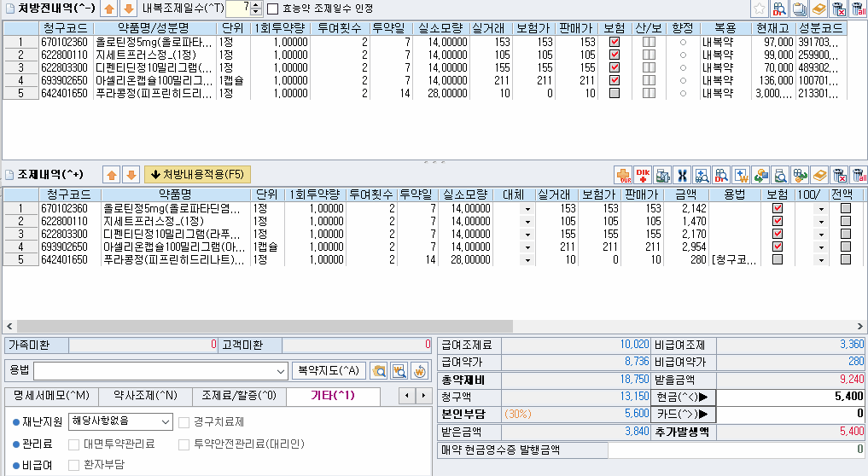
Task: Expand the 재난지원 해당사항없음 dropdown
Action: (165, 421)
